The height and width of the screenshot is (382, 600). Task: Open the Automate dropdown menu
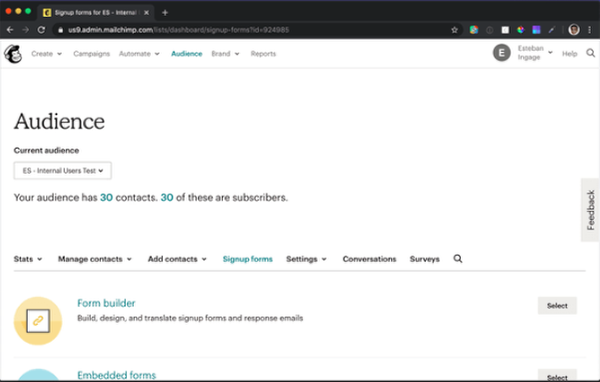139,54
